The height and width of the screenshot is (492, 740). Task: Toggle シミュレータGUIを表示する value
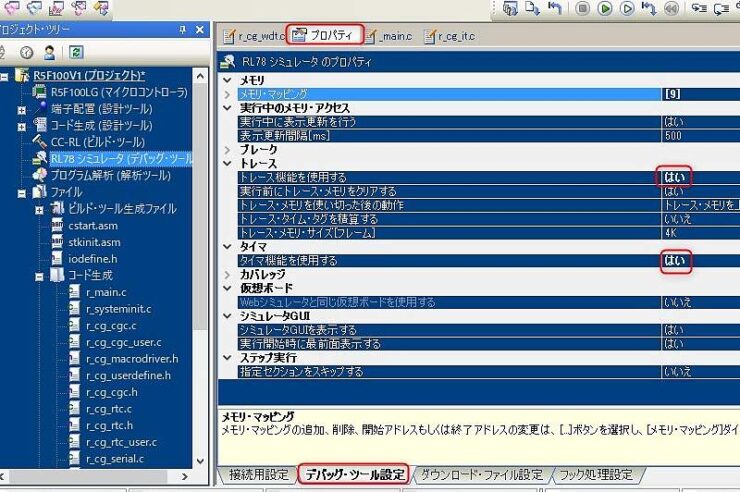(x=675, y=329)
